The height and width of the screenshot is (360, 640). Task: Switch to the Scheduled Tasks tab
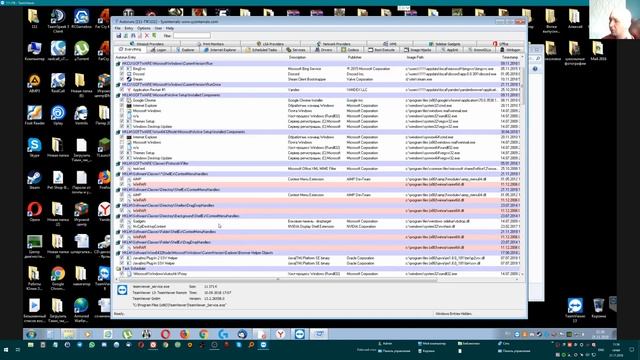point(261,50)
